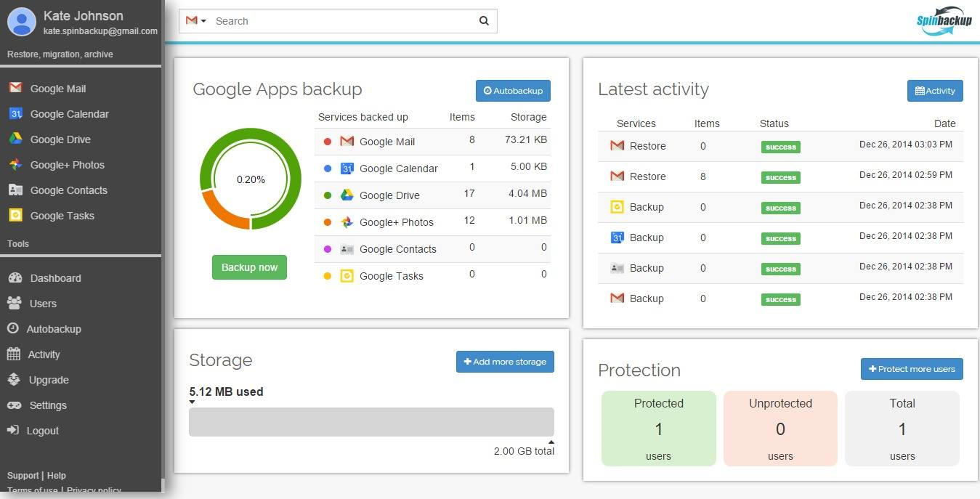The image size is (980, 499).
Task: Open the Gmail service dropdown in search
Action: pyautogui.click(x=195, y=21)
